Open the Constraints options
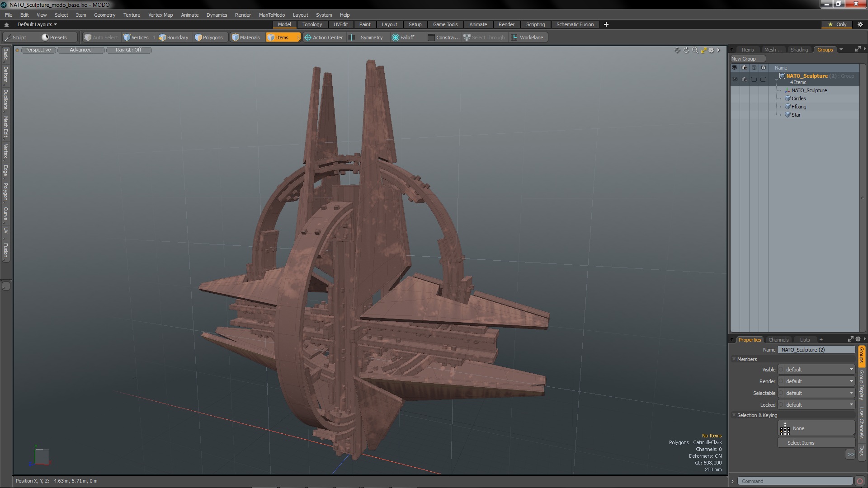 click(443, 38)
